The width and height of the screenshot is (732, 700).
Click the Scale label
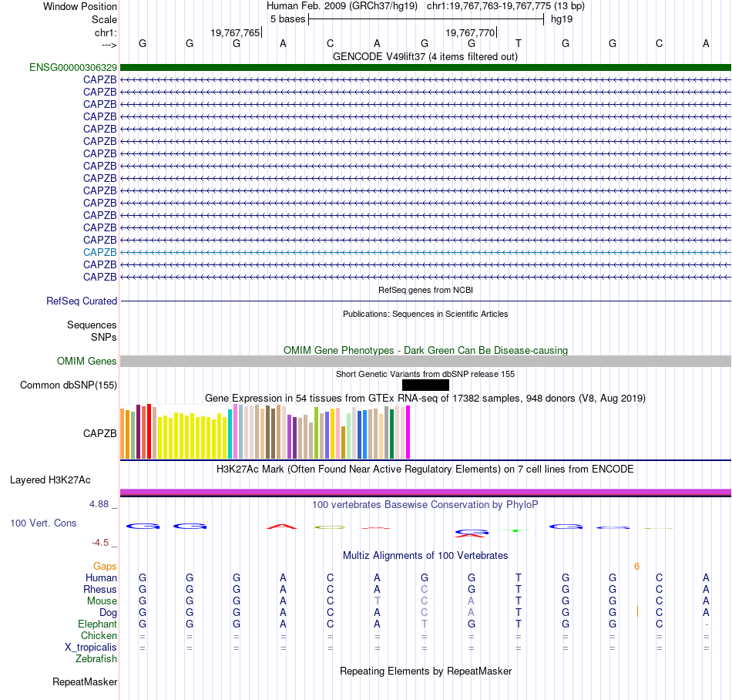(x=104, y=20)
